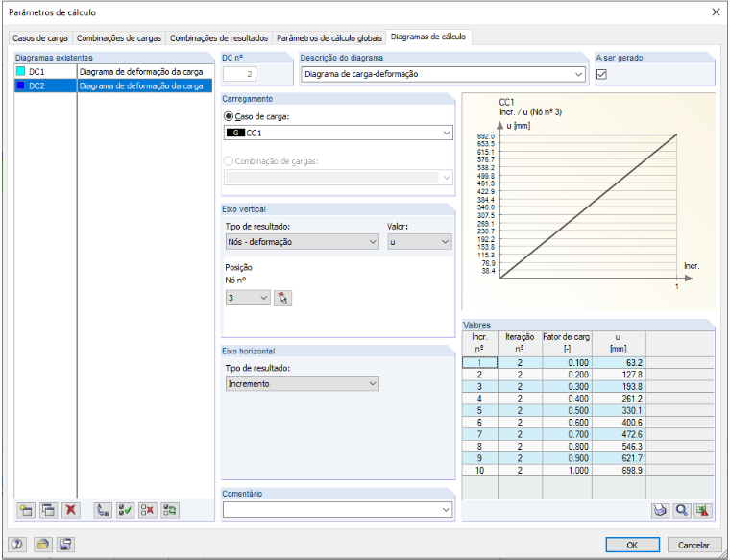Screen dimensions: 730x560
Task: Select the 'Diagramas de cálculo' tab
Action: point(428,37)
